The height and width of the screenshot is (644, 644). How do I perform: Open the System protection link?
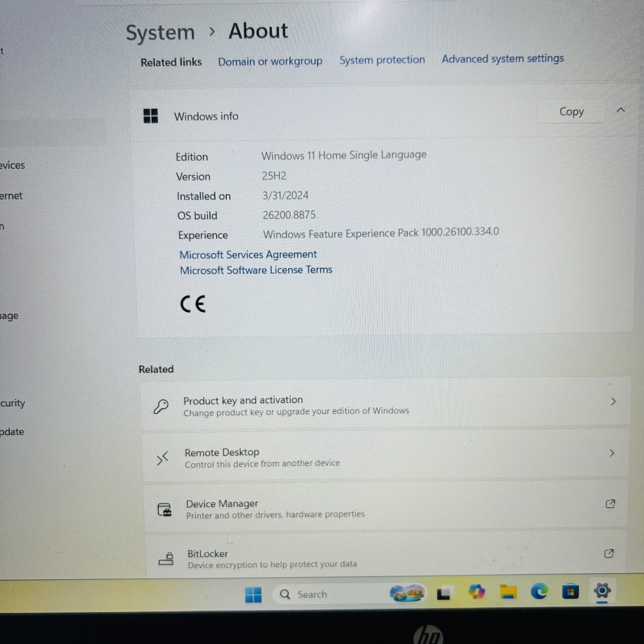coord(382,60)
